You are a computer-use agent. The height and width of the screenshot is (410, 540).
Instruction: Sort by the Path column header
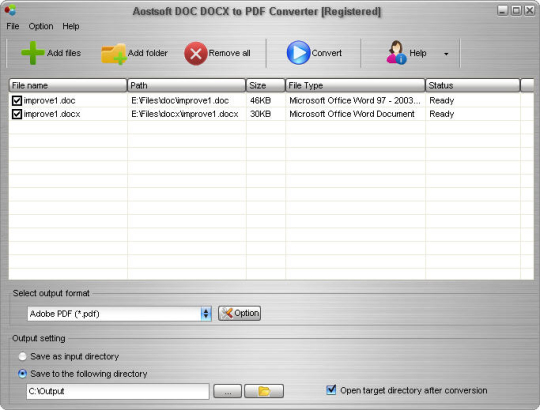(x=186, y=85)
